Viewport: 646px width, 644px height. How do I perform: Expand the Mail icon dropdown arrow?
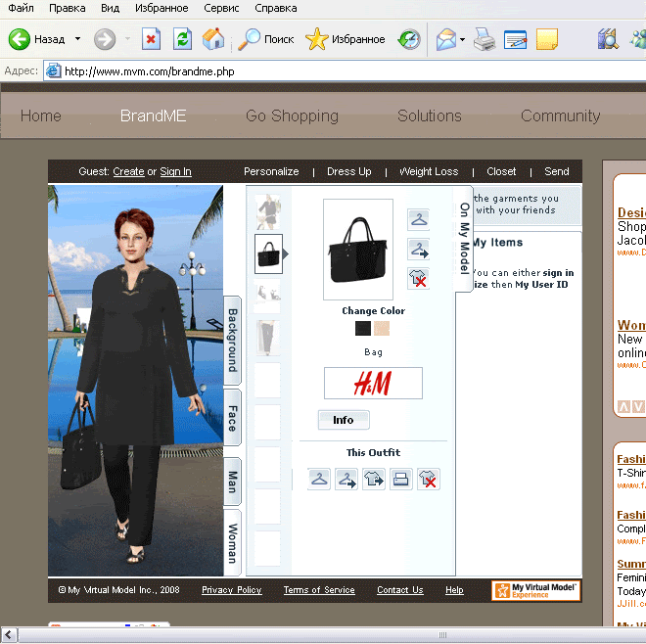[x=460, y=39]
